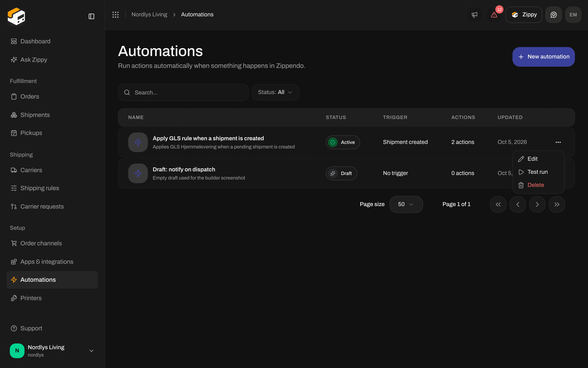
Task: Click the lightning icon of the GLS rule row
Action: click(138, 142)
